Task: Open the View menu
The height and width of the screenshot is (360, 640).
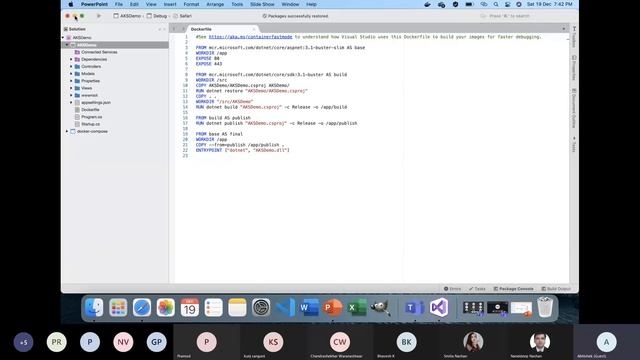Action: [151, 4]
